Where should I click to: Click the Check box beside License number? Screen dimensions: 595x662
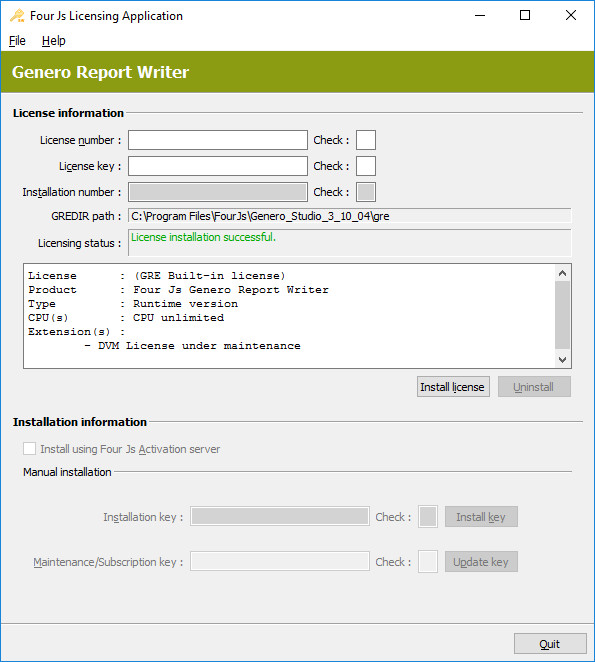coord(366,140)
